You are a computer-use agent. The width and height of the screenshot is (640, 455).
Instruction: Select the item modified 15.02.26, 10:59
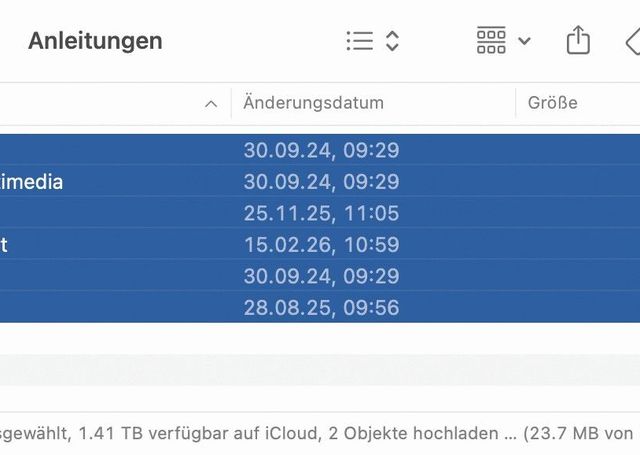click(x=321, y=244)
